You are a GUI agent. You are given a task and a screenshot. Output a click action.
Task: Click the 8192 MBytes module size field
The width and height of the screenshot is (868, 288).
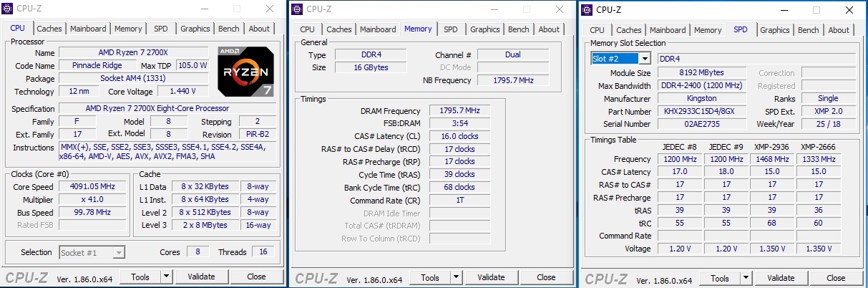701,72
